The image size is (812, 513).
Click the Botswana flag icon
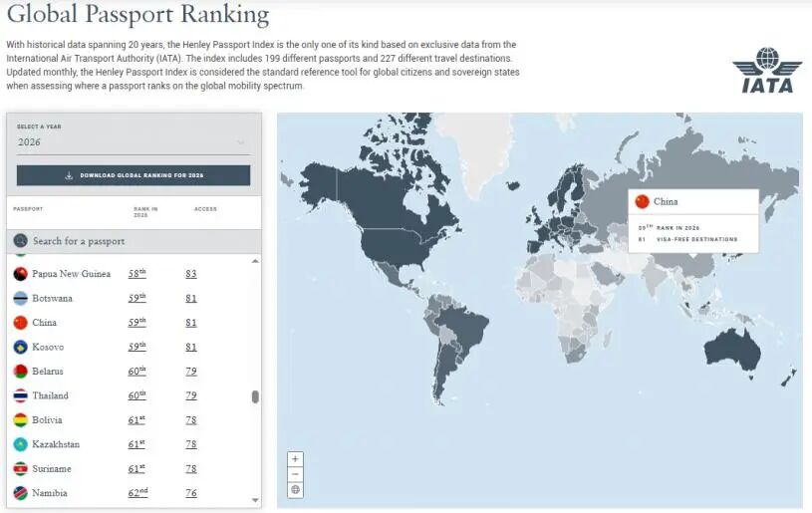point(20,298)
